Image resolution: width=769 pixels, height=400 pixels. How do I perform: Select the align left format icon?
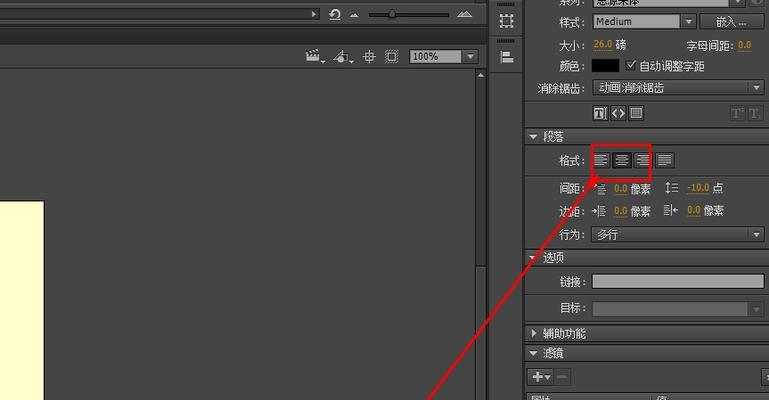point(601,160)
